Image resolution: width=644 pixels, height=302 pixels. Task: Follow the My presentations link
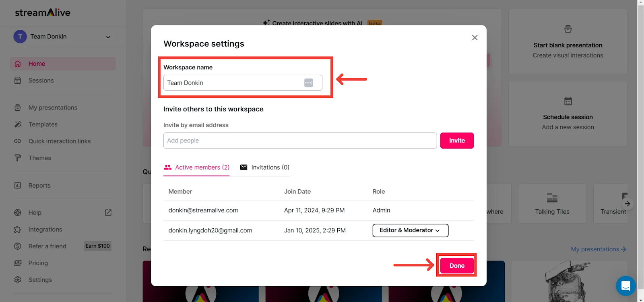[598, 249]
